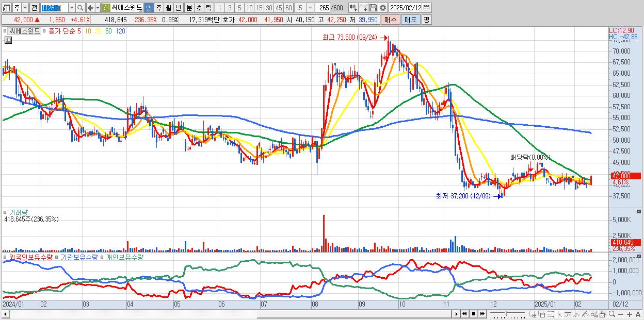Image resolution: width=644 pixels, height=320 pixels.
Task: Click the 평 button
Action: (x=426, y=20)
